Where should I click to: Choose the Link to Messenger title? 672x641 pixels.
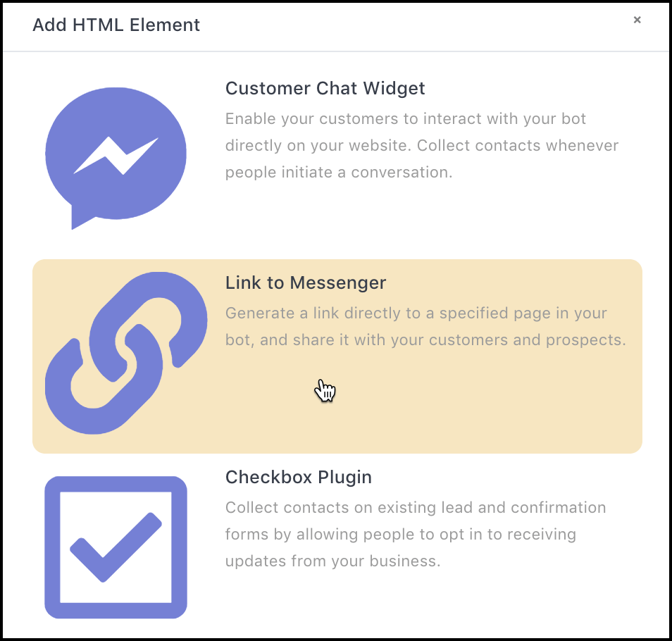coord(306,282)
